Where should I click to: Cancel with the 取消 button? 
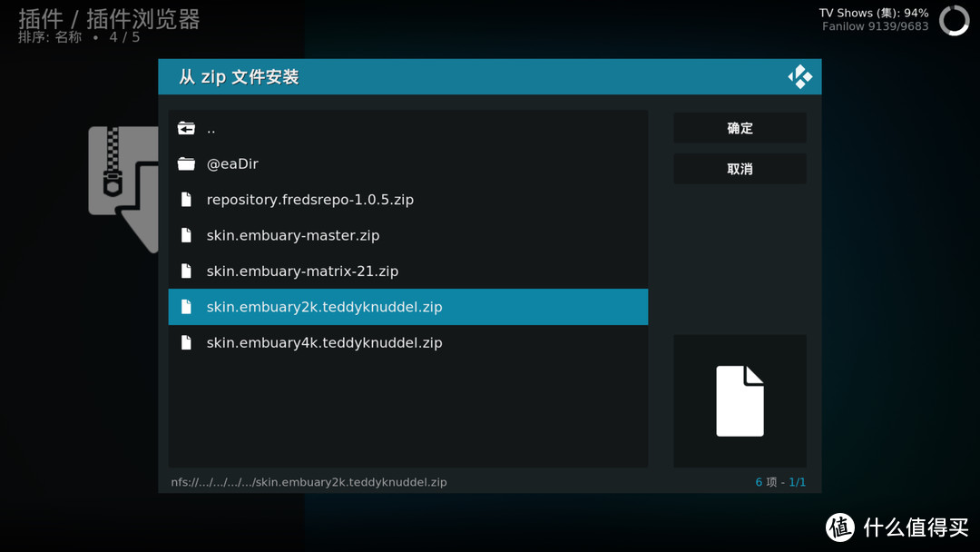click(740, 169)
